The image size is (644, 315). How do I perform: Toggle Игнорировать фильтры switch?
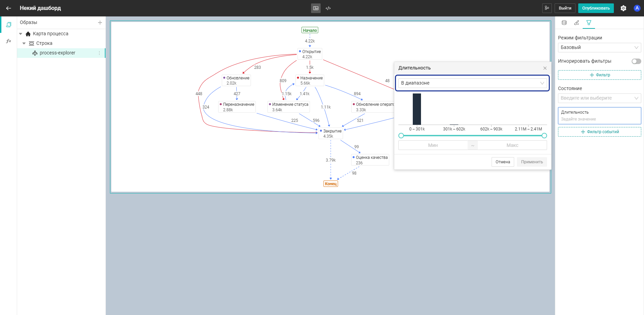[x=636, y=61]
